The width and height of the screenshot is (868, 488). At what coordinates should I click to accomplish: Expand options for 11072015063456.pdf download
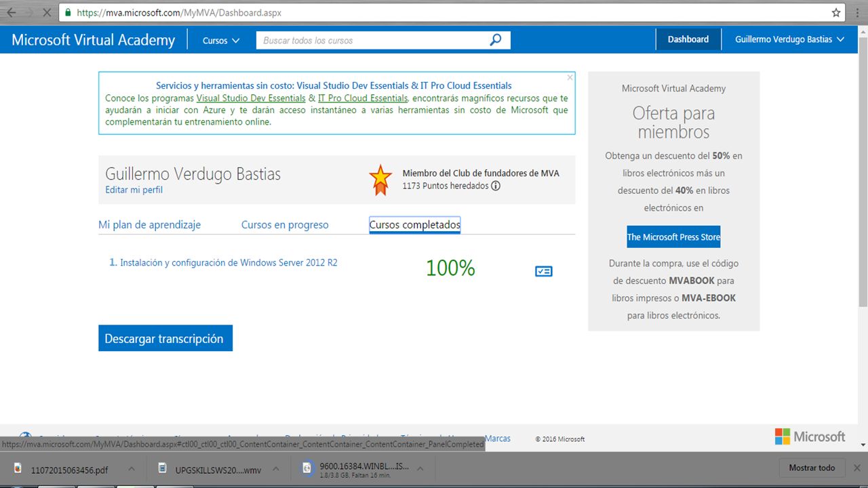pyautogui.click(x=131, y=468)
